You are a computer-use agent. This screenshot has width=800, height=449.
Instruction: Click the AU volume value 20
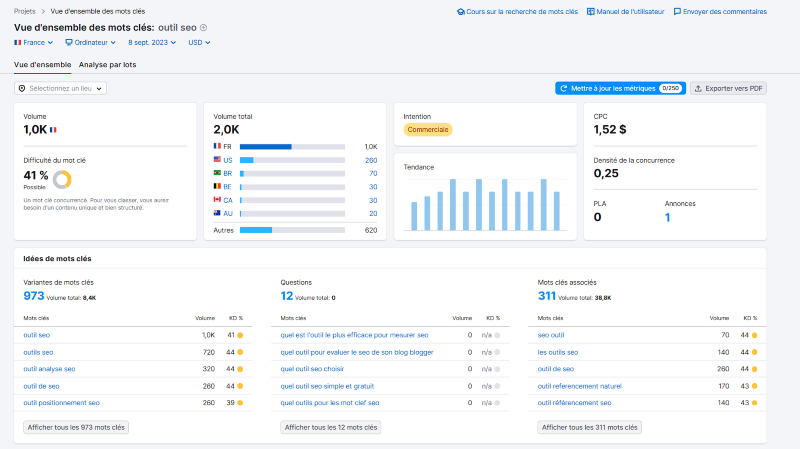tap(373, 213)
